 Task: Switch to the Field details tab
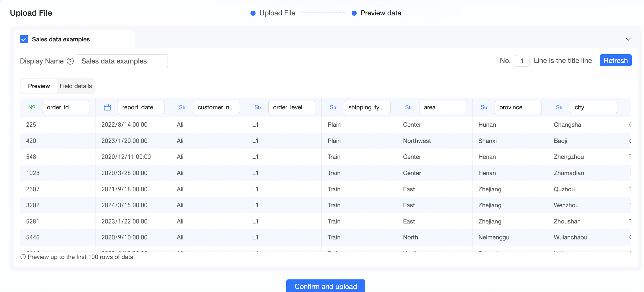click(x=76, y=86)
